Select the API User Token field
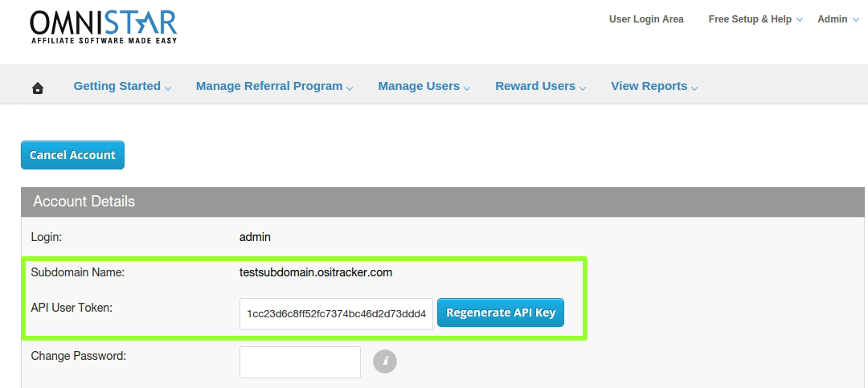868x388 pixels. pos(336,314)
